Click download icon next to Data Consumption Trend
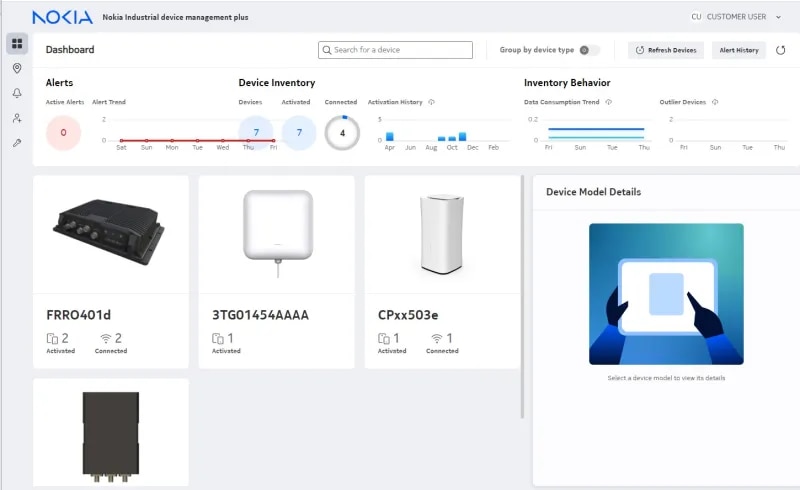Screen dimensions: 800x490 tap(608, 102)
